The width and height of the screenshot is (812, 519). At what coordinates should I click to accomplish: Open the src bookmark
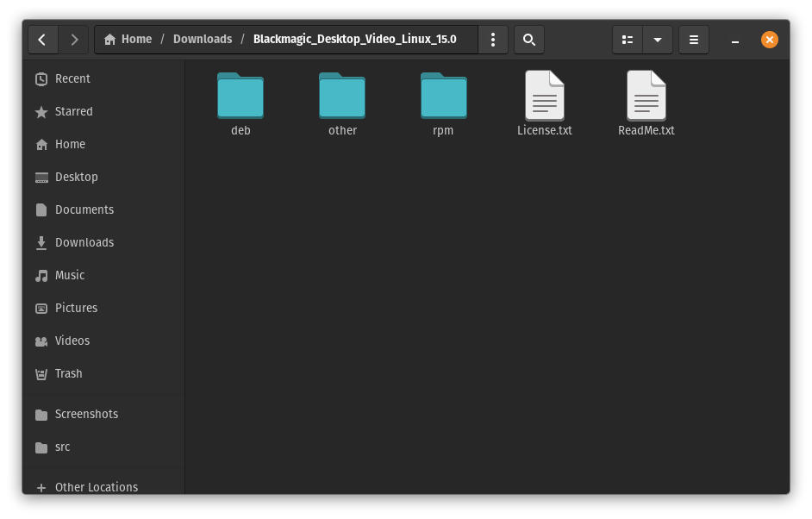click(103, 447)
